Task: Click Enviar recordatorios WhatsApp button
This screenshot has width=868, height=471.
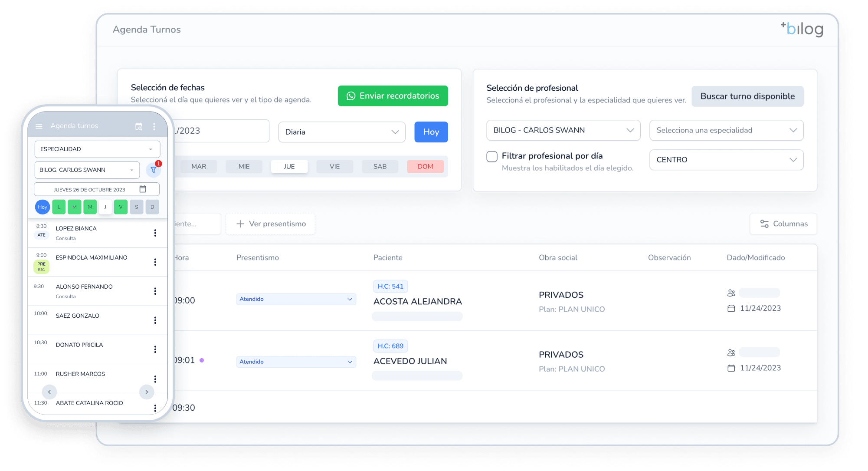Action: pyautogui.click(x=393, y=96)
